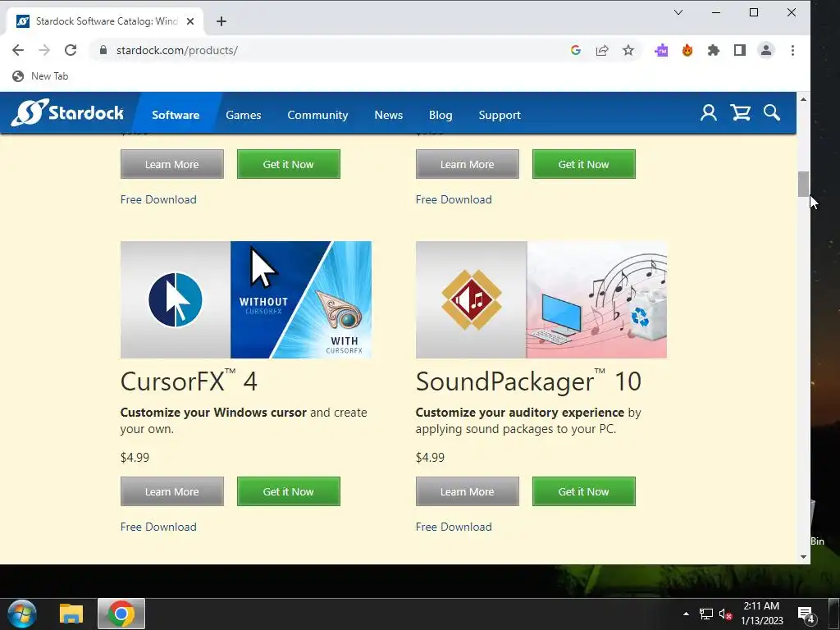The image size is (840, 630).
Task: Open the Windows Start button
Action: (x=22, y=614)
